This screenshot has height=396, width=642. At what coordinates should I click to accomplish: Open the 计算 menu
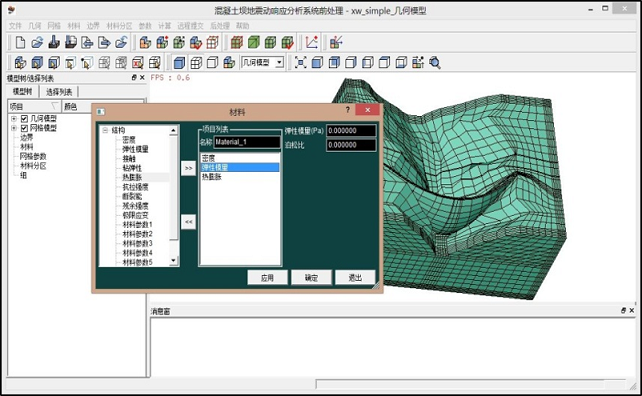point(165,26)
